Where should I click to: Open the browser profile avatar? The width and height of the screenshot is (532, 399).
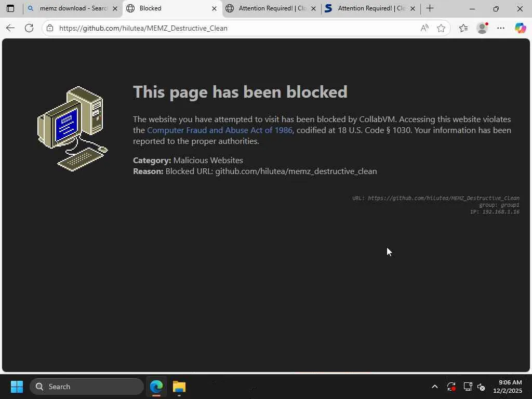click(482, 28)
